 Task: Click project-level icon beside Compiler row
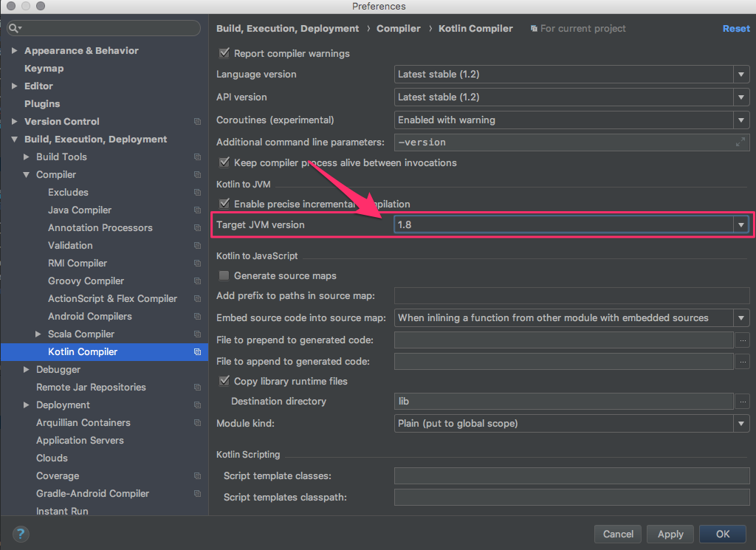click(x=197, y=174)
